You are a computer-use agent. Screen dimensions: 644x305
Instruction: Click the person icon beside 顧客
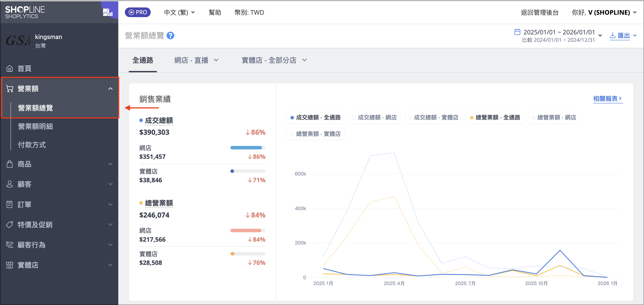tap(9, 184)
